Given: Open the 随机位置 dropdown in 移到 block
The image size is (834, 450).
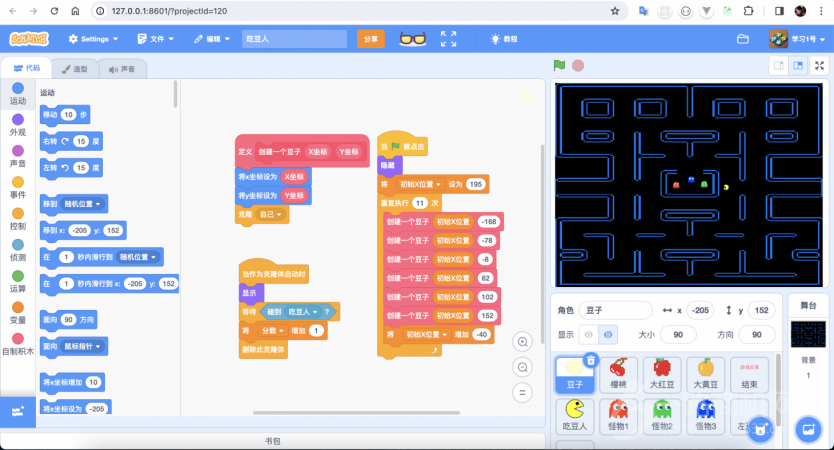Looking at the screenshot, I should pyautogui.click(x=85, y=204).
